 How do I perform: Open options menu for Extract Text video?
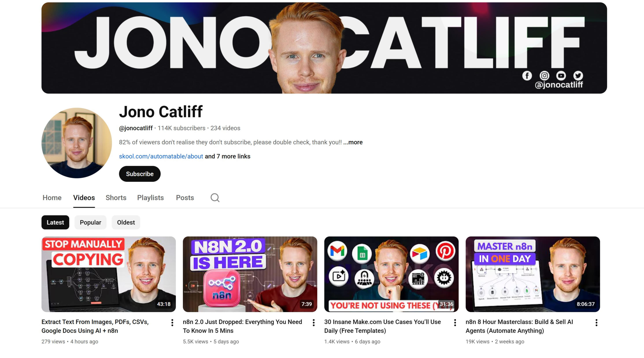(172, 323)
